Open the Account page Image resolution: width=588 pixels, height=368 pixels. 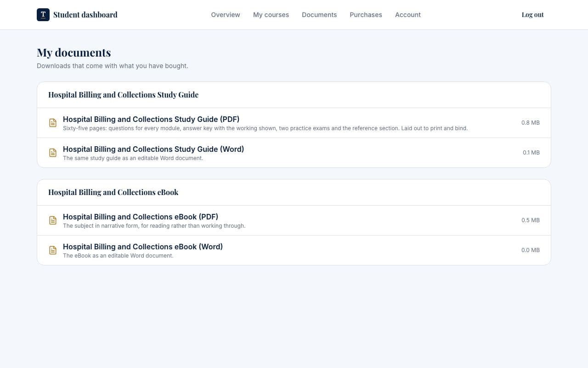[x=408, y=15]
